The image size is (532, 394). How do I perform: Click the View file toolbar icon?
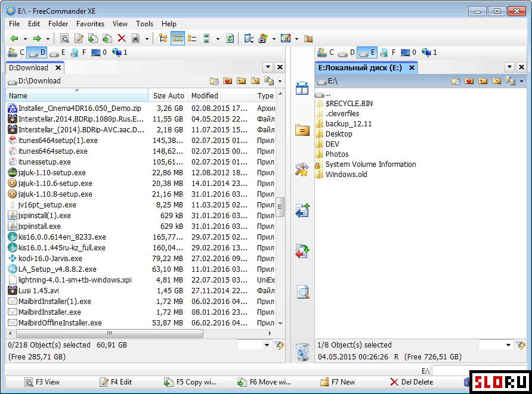pyautogui.click(x=64, y=39)
